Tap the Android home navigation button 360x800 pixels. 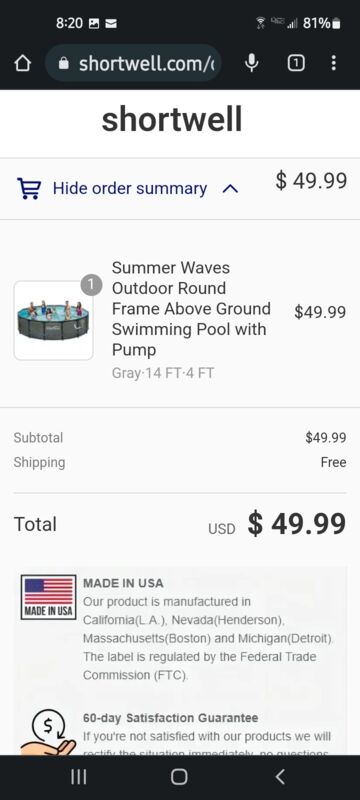[x=179, y=777]
